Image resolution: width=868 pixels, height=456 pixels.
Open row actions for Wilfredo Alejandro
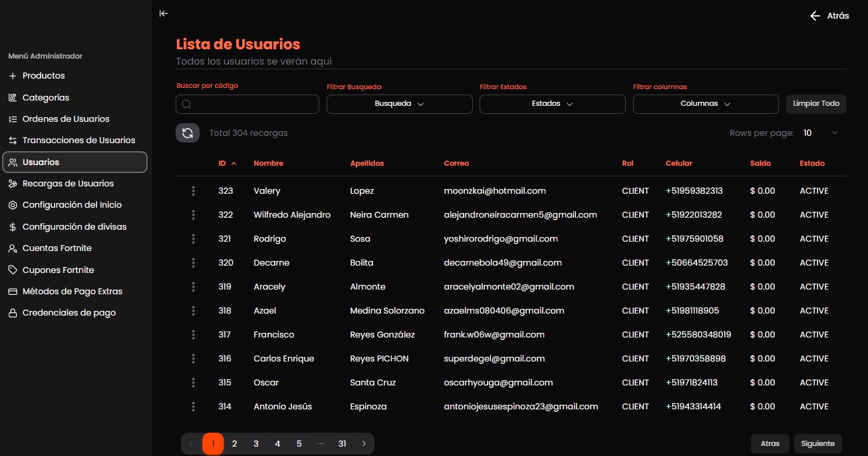coord(194,215)
